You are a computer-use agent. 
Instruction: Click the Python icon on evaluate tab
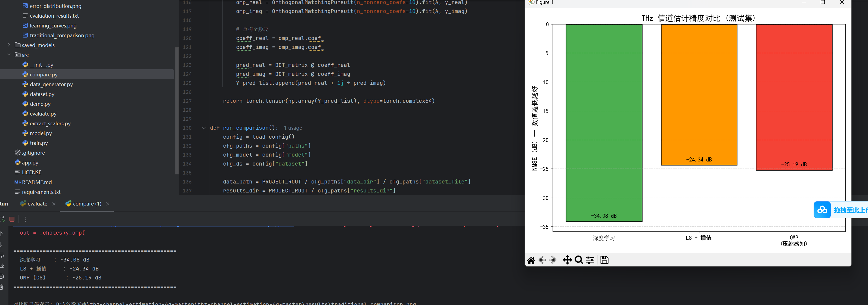tap(23, 204)
